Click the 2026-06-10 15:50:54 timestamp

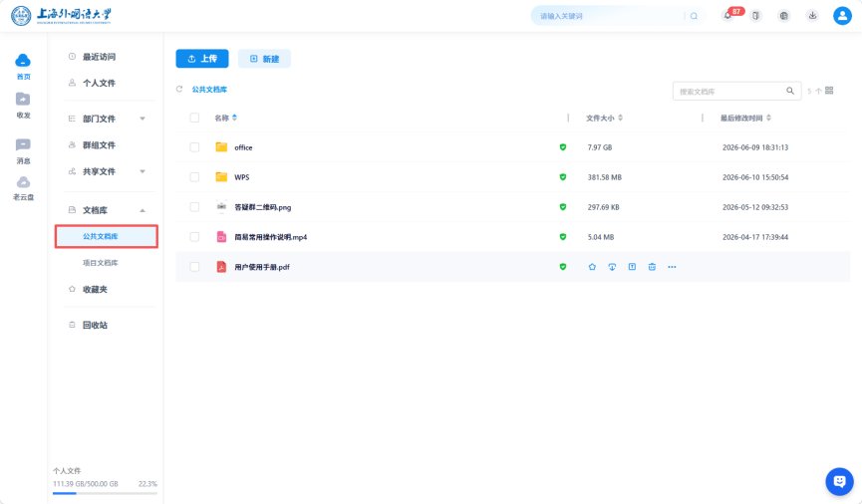(755, 177)
